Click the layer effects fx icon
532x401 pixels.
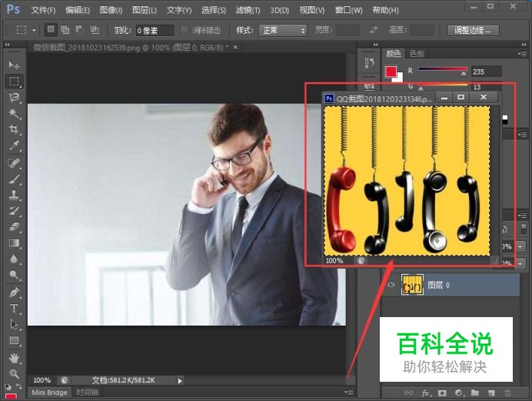click(425, 393)
